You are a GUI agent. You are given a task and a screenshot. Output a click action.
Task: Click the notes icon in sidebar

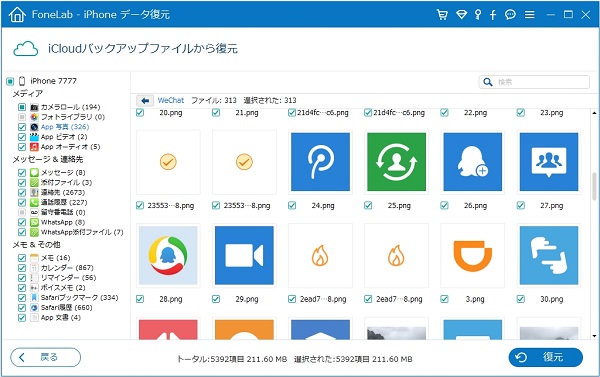pyautogui.click(x=34, y=258)
